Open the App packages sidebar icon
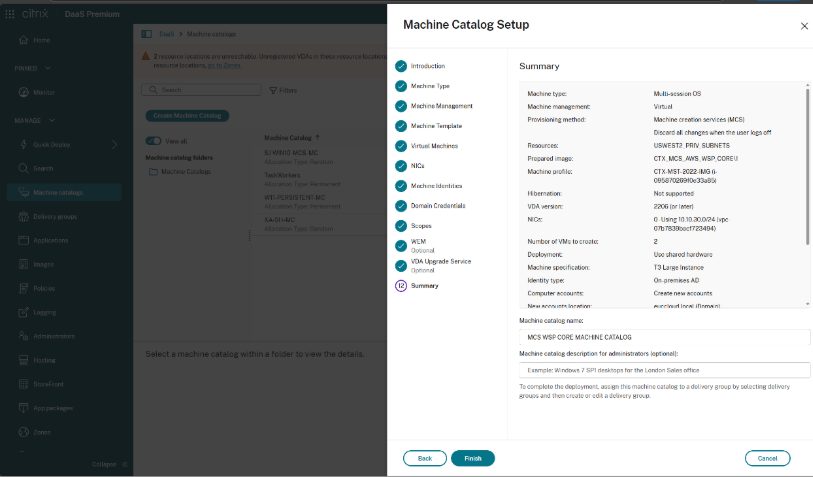The image size is (813, 477). (x=23, y=408)
